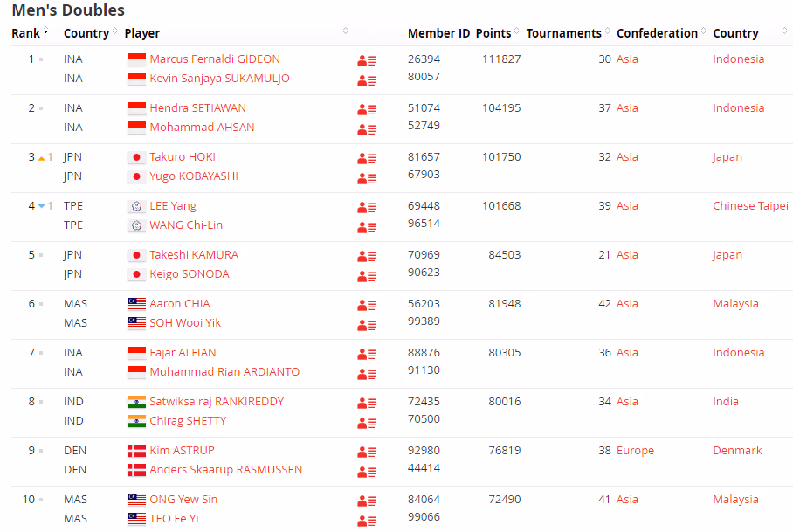Open Aaron CHIA's profile card icon
This screenshot has width=793, height=532.
[367, 305]
